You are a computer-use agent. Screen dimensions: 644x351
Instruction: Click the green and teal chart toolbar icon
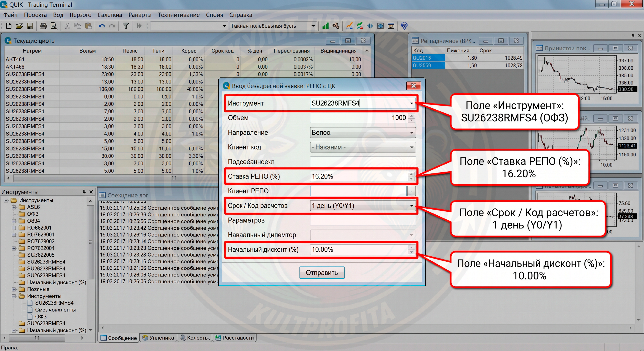coord(360,26)
